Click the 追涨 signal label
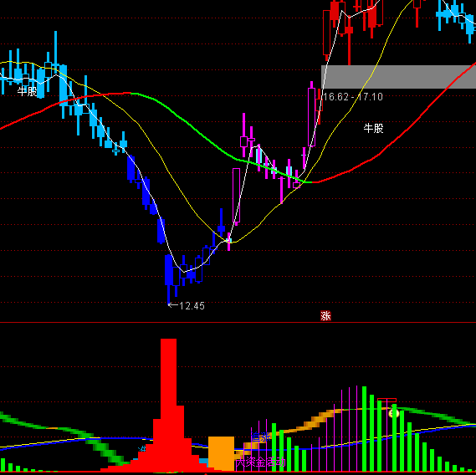 point(260,437)
